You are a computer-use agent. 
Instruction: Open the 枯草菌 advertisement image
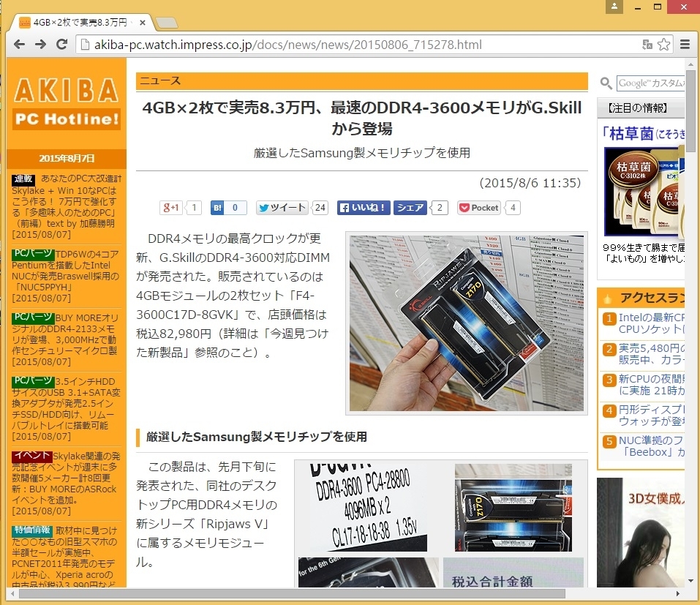pyautogui.click(x=644, y=192)
